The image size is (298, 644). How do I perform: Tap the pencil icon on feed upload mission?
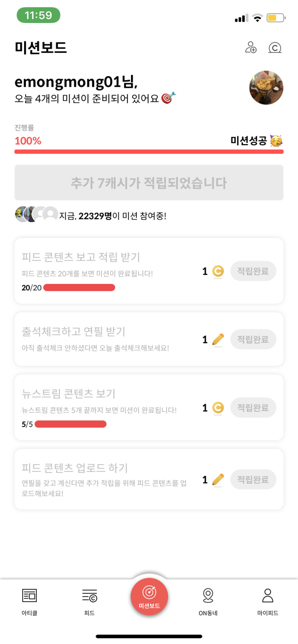pos(218,479)
